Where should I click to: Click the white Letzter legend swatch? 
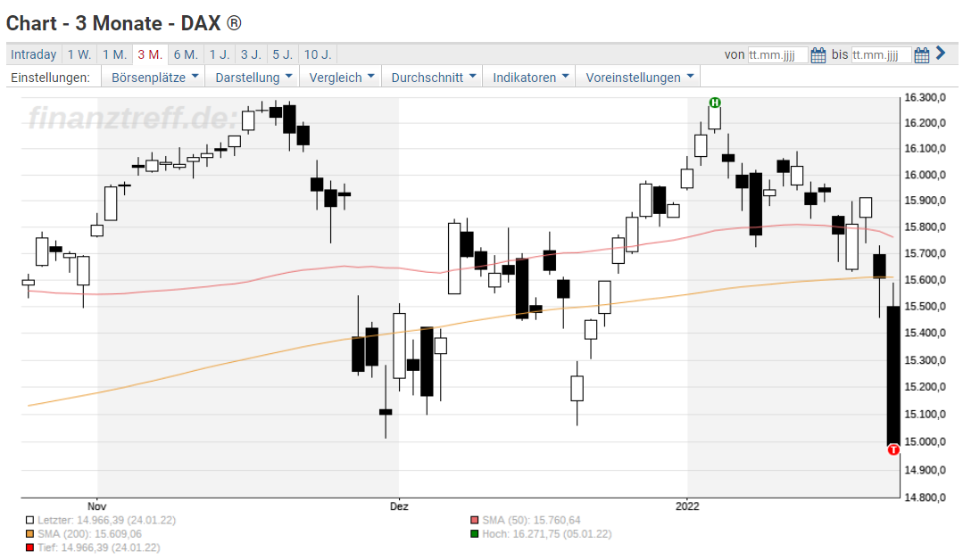(29, 520)
